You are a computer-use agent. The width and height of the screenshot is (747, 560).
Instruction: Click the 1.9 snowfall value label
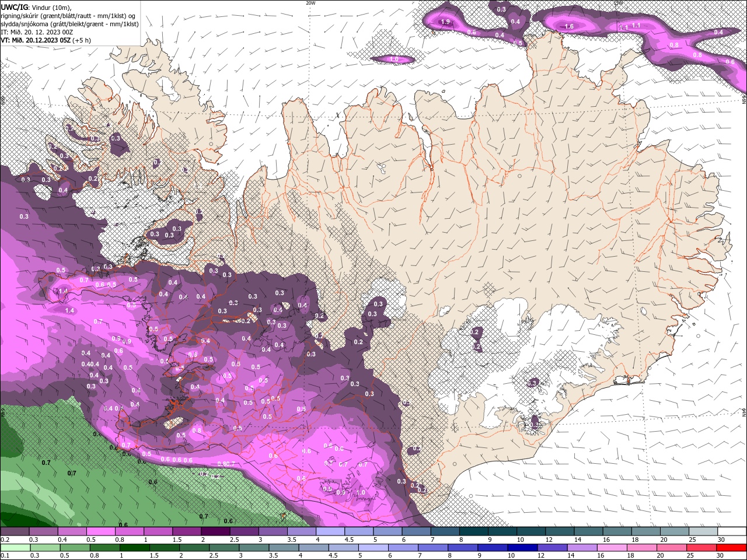pos(445,22)
